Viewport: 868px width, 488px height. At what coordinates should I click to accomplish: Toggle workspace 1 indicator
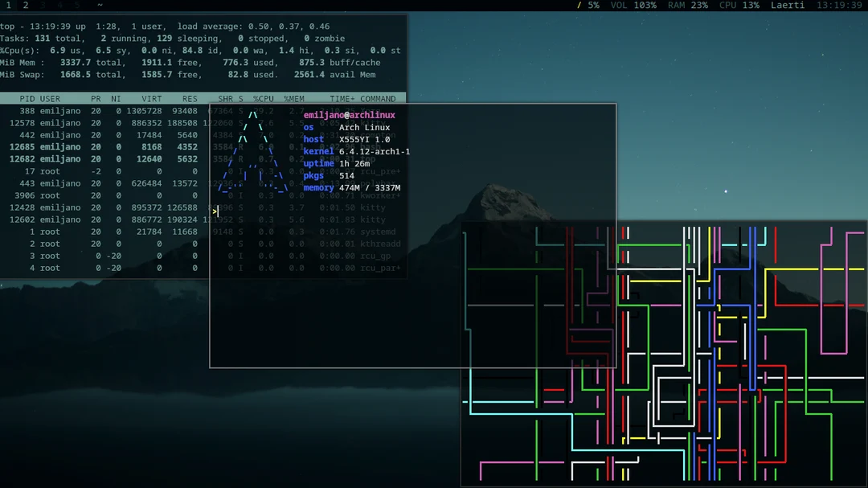(7, 5)
